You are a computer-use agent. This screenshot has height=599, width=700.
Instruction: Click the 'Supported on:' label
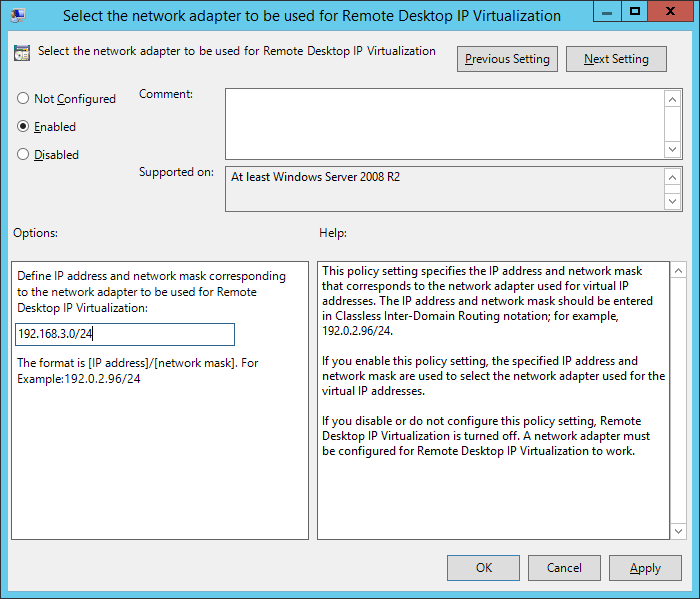click(176, 172)
